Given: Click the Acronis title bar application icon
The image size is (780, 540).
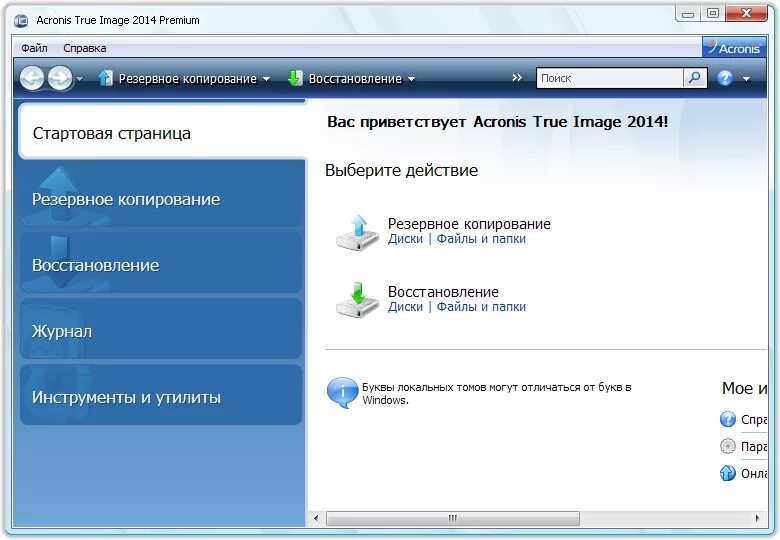Looking at the screenshot, I should click(x=21, y=21).
